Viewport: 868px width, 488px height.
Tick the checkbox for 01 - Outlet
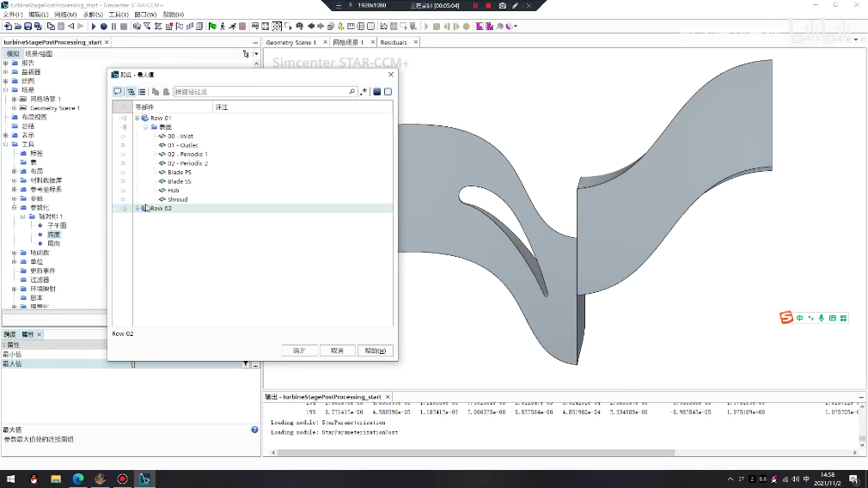123,145
